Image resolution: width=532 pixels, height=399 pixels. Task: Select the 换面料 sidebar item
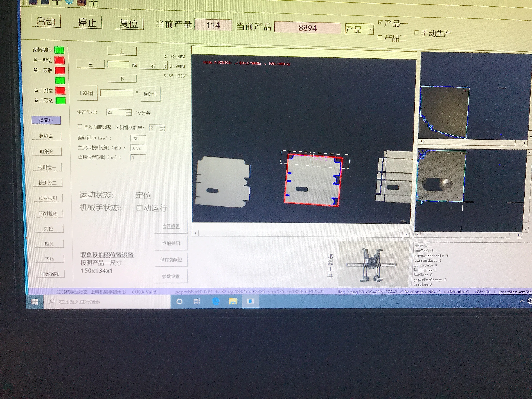[x=46, y=120]
